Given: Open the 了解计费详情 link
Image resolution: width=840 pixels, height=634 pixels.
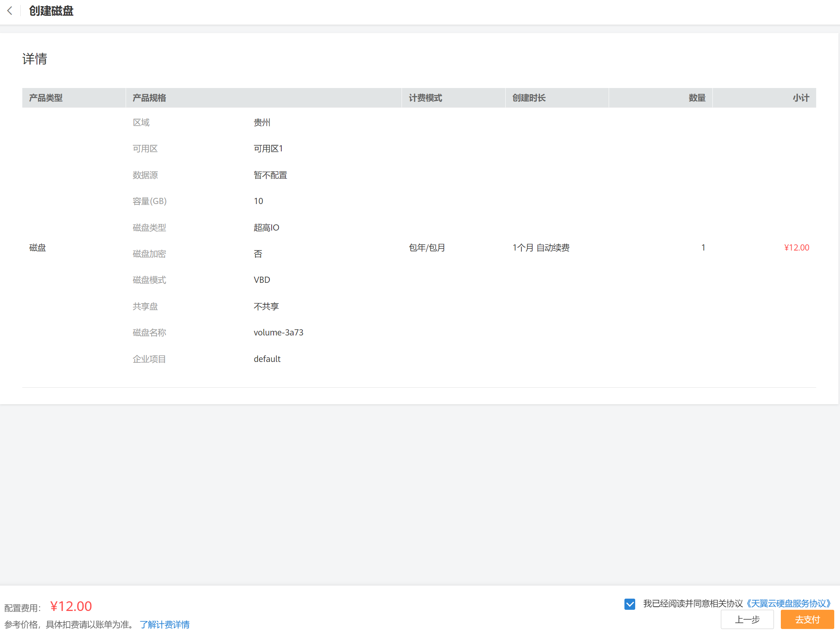Looking at the screenshot, I should (164, 625).
